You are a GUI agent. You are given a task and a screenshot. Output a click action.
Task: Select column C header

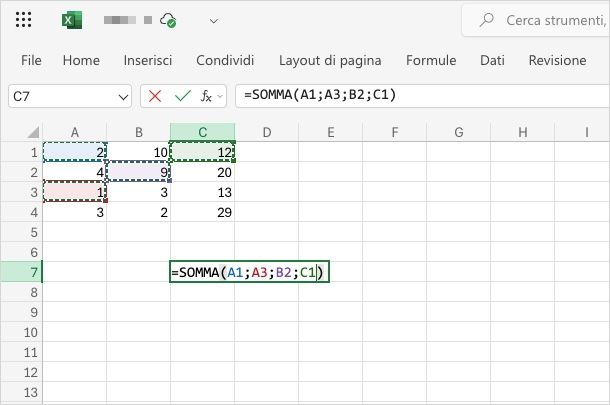point(202,132)
